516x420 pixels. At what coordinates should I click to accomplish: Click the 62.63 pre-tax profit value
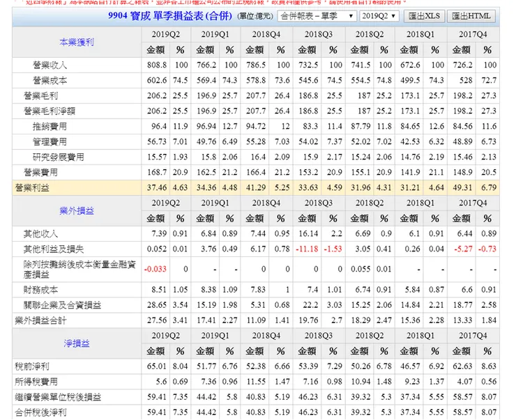pyautogui.click(x=462, y=366)
